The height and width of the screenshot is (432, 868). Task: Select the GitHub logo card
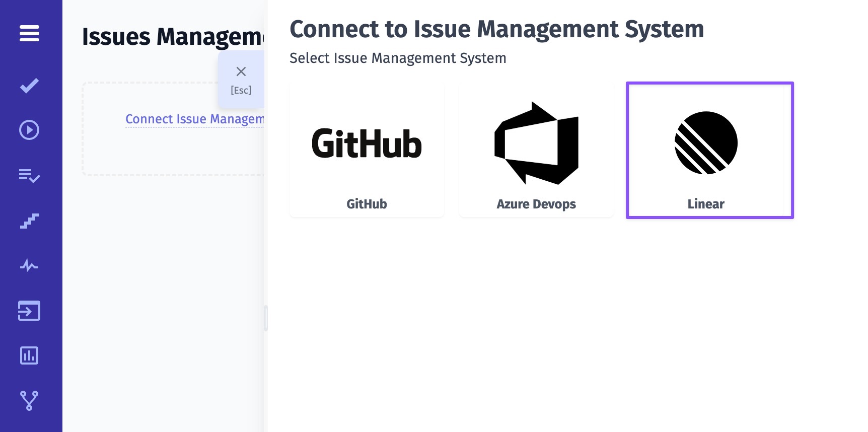tap(367, 143)
